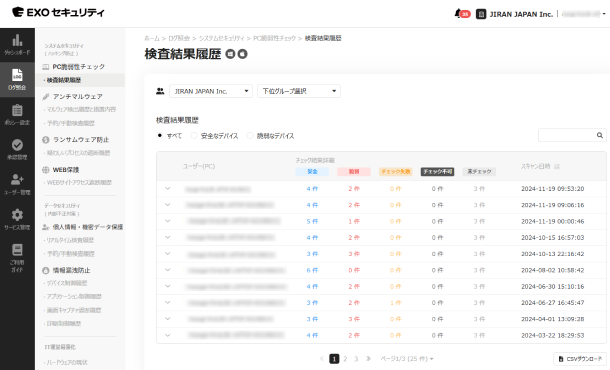
Task: Click the PC脆弱性チェック laptop icon
Action: (x=46, y=67)
